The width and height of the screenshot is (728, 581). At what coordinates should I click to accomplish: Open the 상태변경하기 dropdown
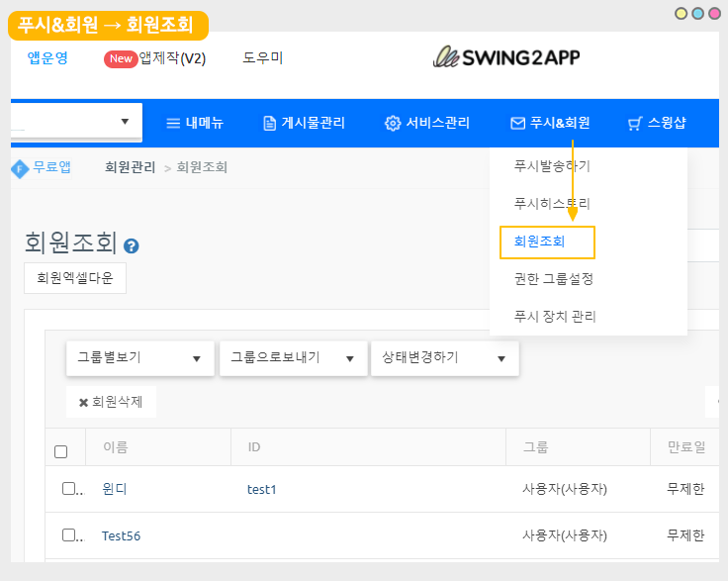tap(444, 358)
